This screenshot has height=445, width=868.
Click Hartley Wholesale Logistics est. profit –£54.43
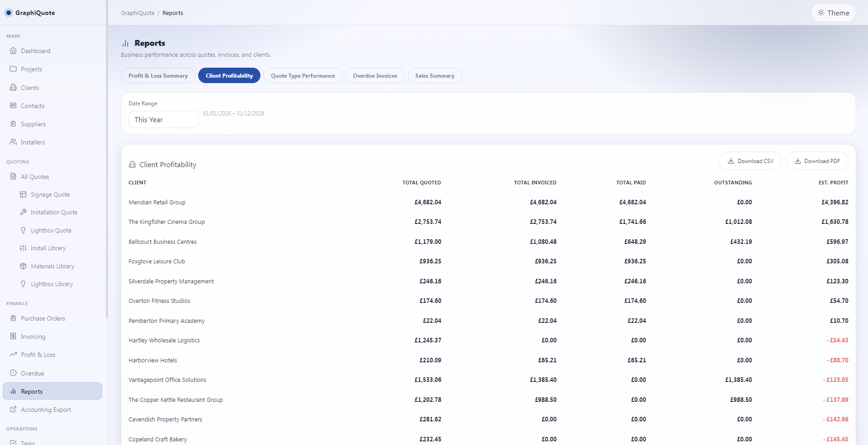coord(837,340)
